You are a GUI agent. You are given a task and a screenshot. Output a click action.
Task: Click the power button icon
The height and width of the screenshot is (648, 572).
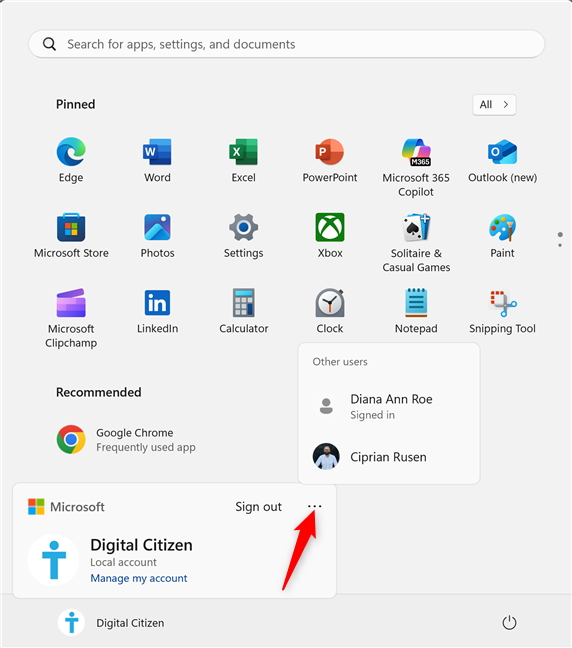point(509,622)
